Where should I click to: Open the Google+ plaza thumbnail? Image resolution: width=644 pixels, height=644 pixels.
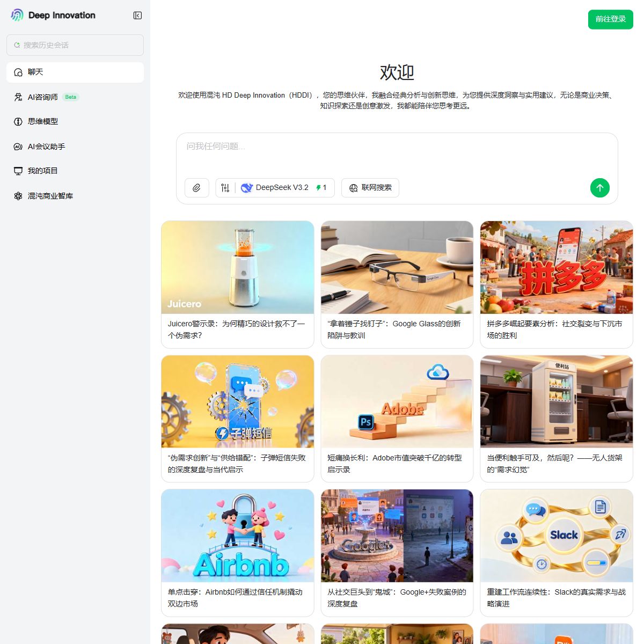tap(397, 536)
